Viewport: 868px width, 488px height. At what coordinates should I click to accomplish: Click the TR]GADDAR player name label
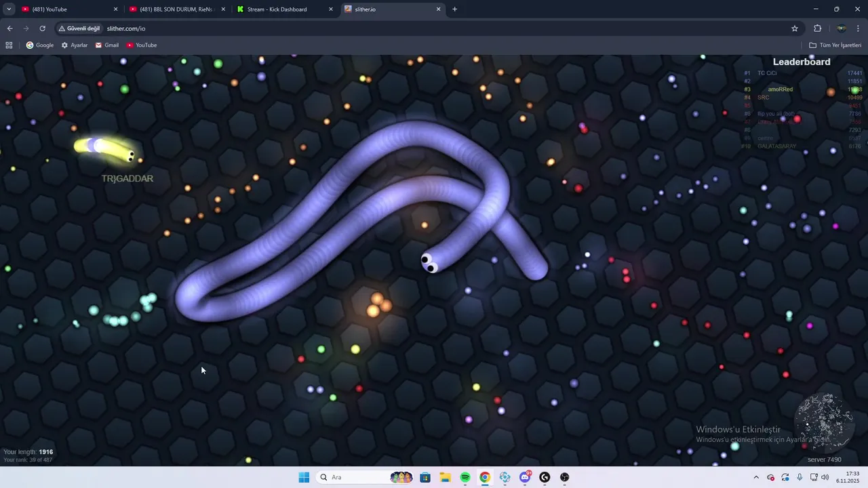pos(127,178)
